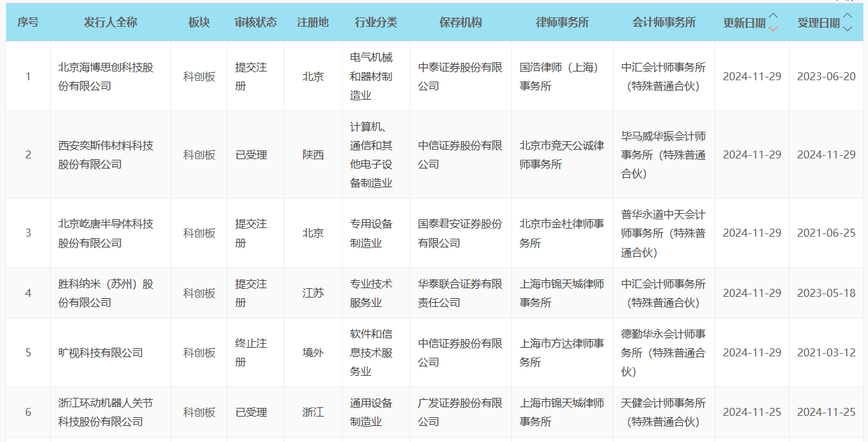The image size is (868, 442).
Task: Click 华泰联合证券有限责任公司 sponsor cell
Action: 460,293
